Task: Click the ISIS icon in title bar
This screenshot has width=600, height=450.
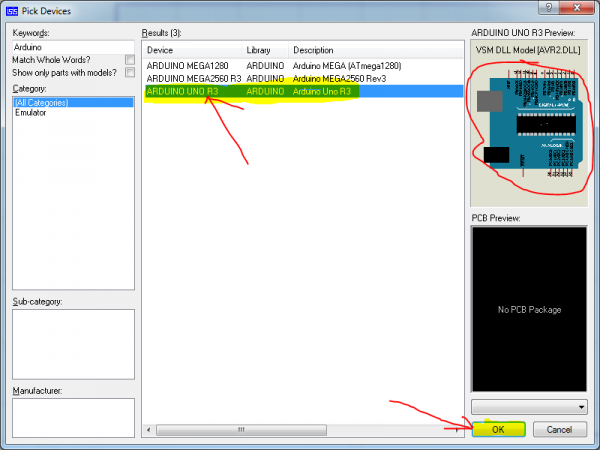Action: point(12,11)
